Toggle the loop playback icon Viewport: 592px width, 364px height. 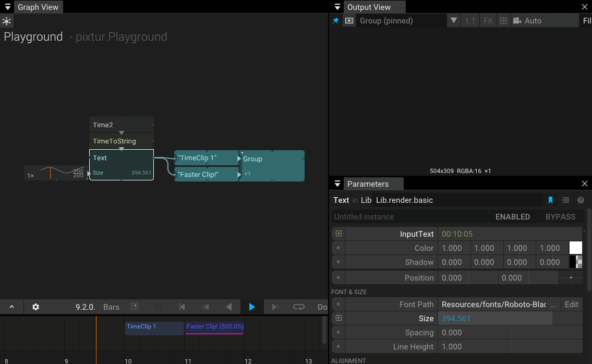(298, 307)
